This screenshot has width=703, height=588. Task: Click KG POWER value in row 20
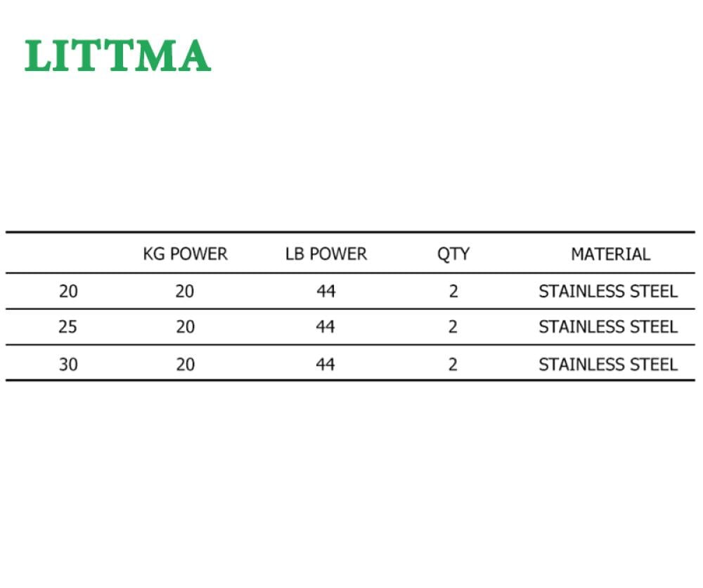pos(185,292)
